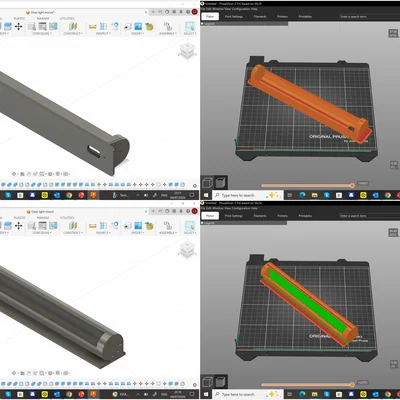
Task: Click Insert image icon in Fusion window showing USB slot
Action: pyautogui.click(x=138, y=26)
